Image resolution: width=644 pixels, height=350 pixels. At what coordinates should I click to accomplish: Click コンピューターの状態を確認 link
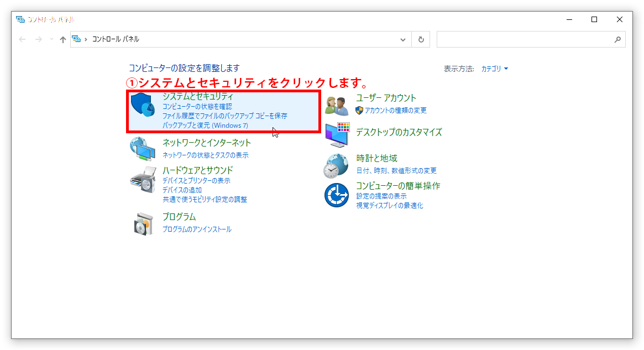pos(197,106)
